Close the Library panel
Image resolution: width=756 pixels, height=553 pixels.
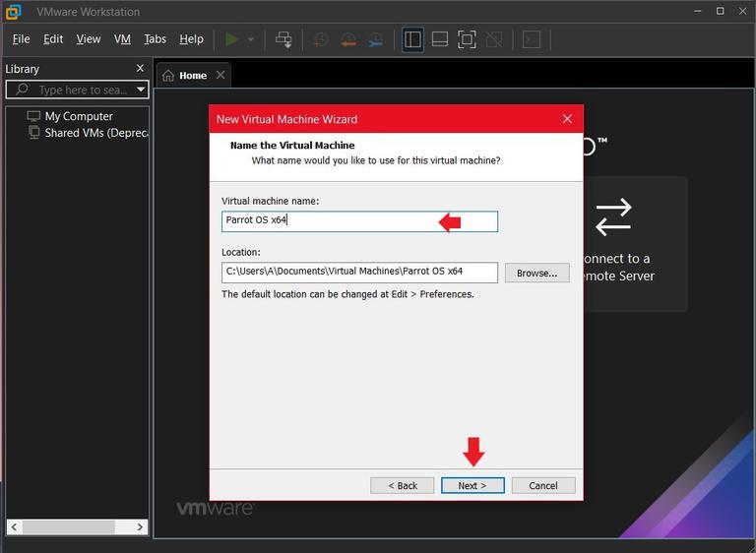pos(140,68)
